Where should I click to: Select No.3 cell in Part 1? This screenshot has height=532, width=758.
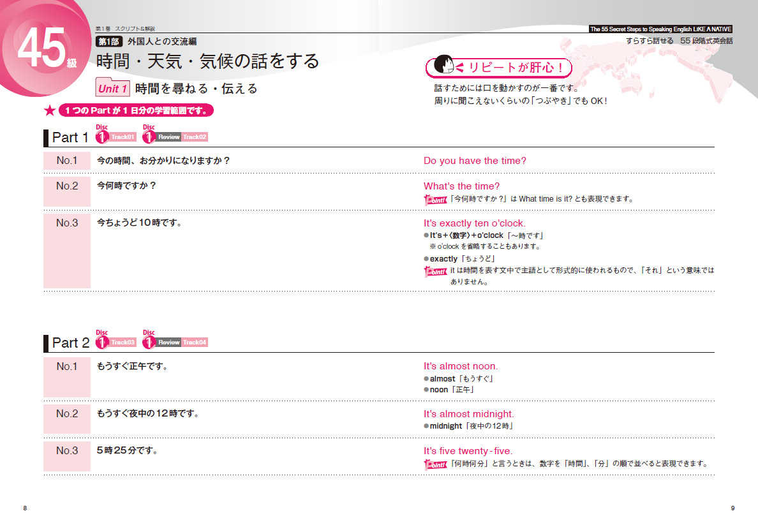point(67,251)
